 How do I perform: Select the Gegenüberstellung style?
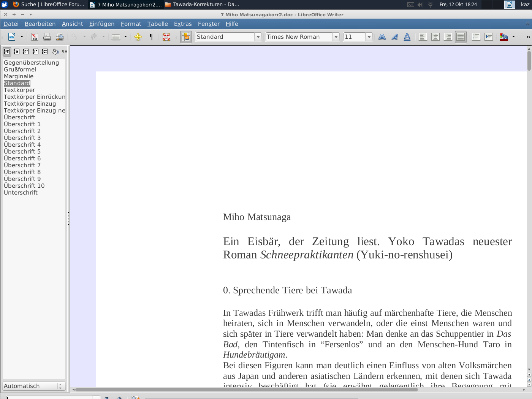pos(31,63)
